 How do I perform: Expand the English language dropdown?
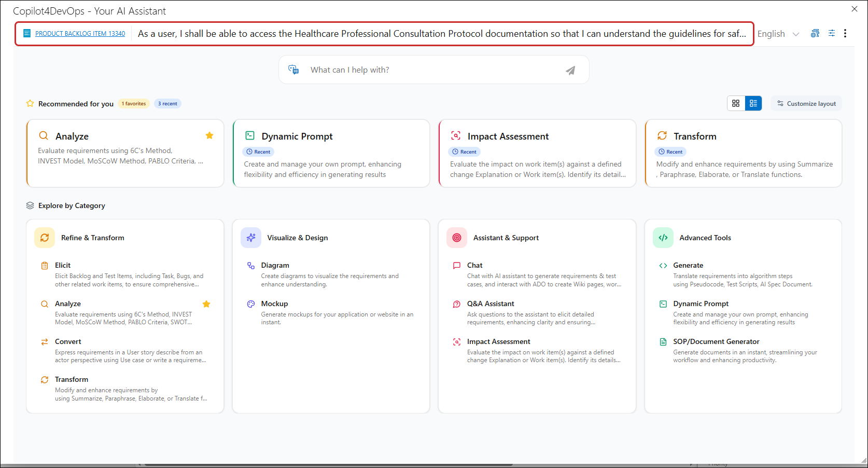tap(778, 34)
